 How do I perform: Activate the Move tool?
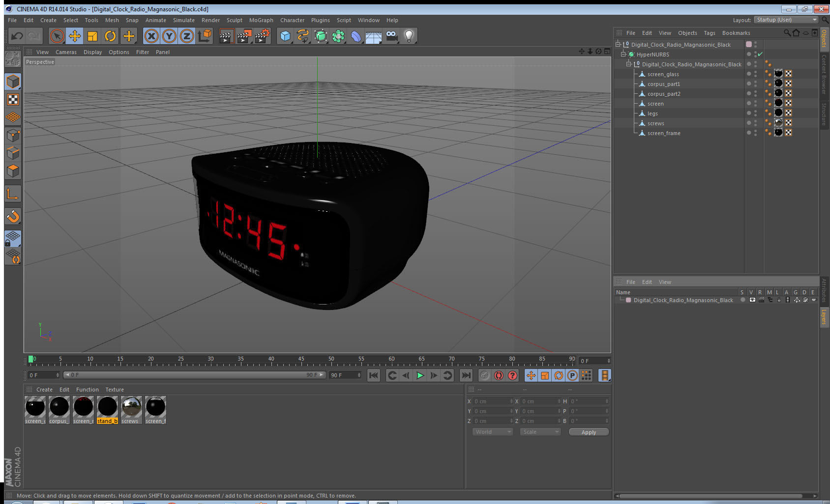[75, 36]
